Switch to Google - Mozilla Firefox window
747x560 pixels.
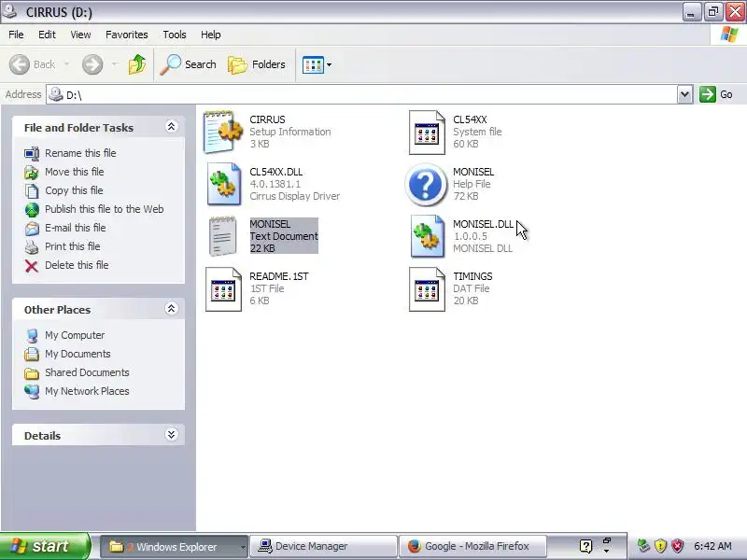[x=472, y=546]
